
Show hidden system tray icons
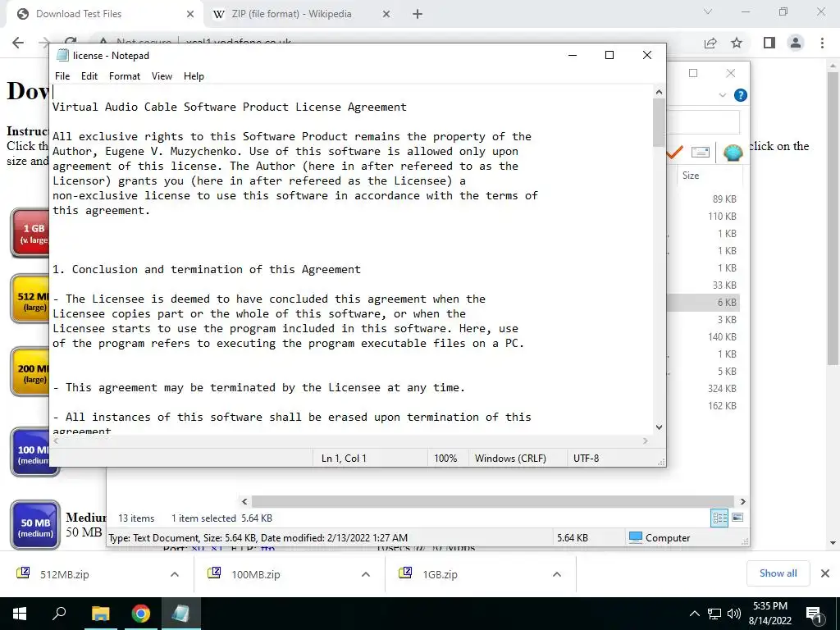694,614
